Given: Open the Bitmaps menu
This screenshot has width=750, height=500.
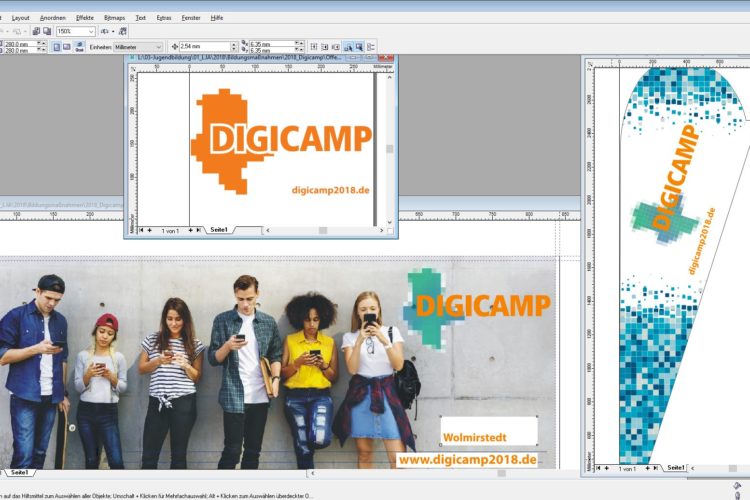Looking at the screenshot, I should [114, 18].
